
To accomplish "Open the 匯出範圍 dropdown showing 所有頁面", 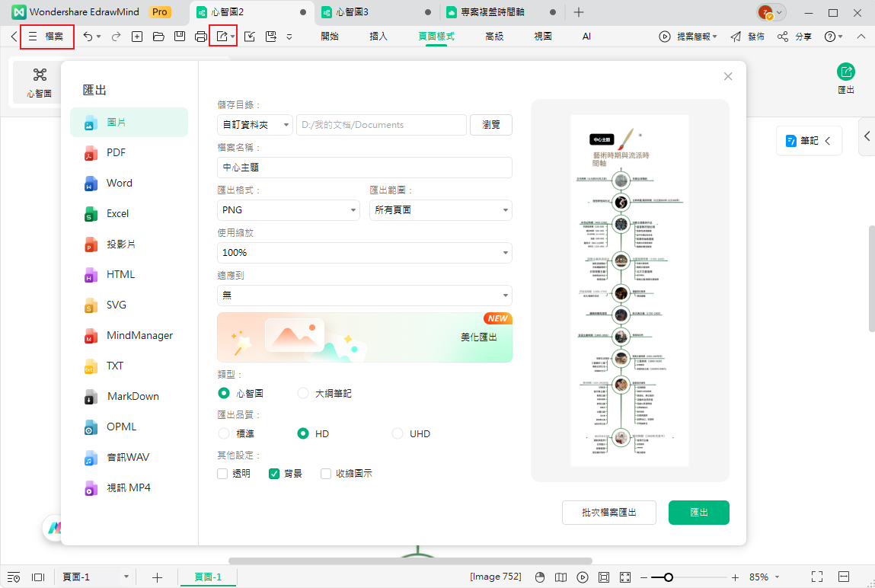I will tap(440, 209).
